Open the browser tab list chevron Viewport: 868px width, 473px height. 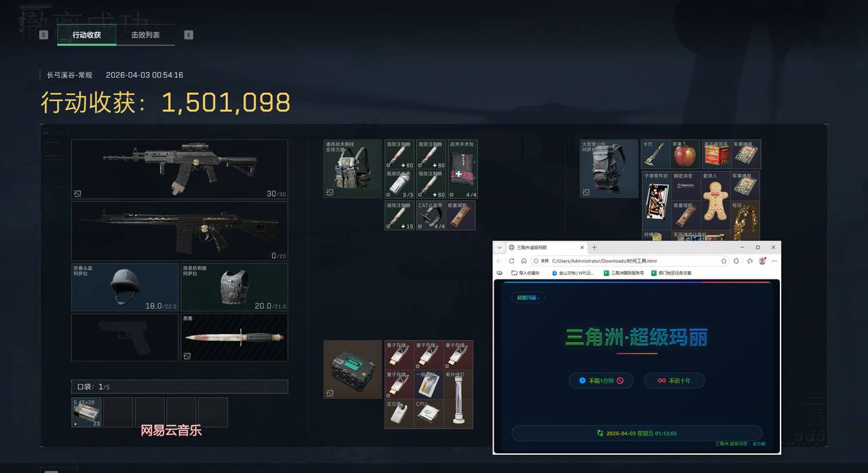pyautogui.click(x=500, y=248)
